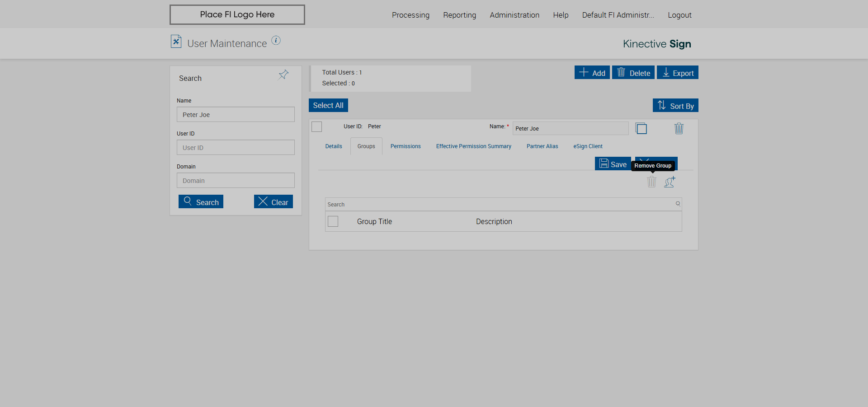
Task: Focus the group Search box
Action: pyautogui.click(x=503, y=204)
